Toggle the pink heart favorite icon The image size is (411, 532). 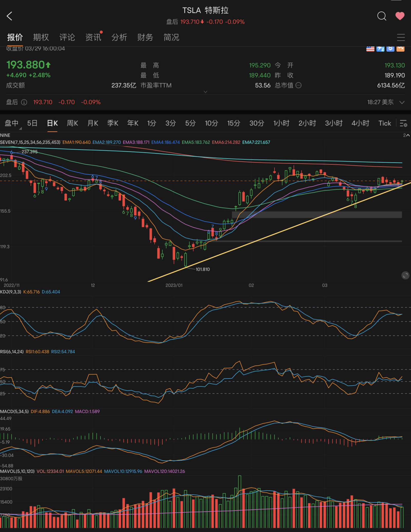click(x=400, y=16)
